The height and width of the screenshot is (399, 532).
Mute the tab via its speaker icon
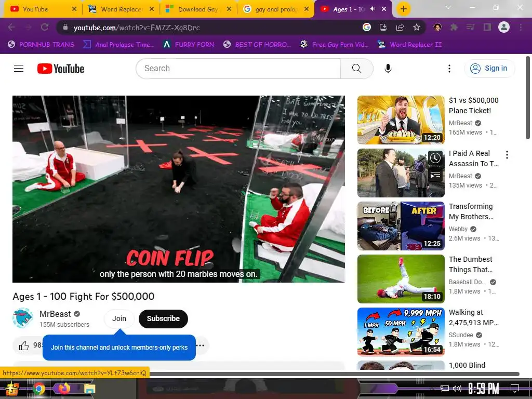pos(373,9)
